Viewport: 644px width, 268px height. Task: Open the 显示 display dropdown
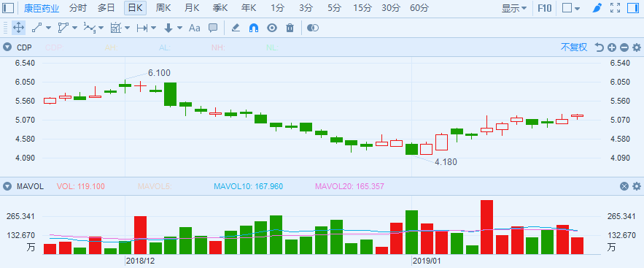click(x=513, y=8)
